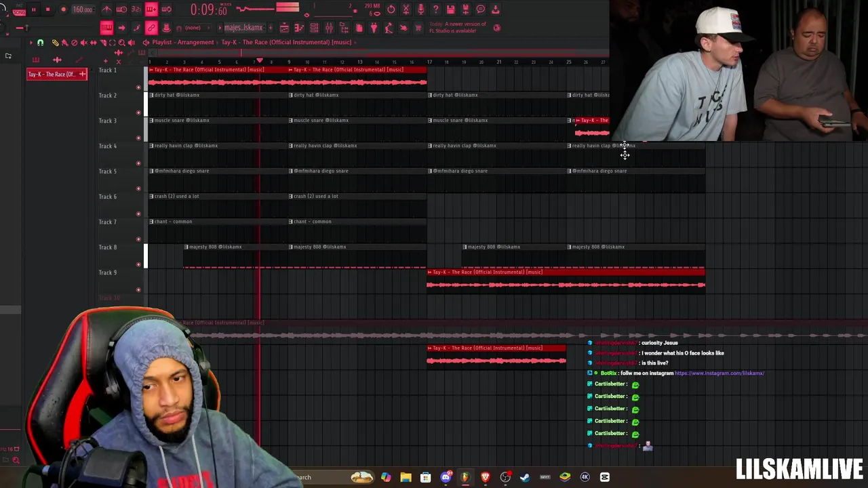Open the Channel rack icon
868x488 pixels.
click(x=314, y=28)
